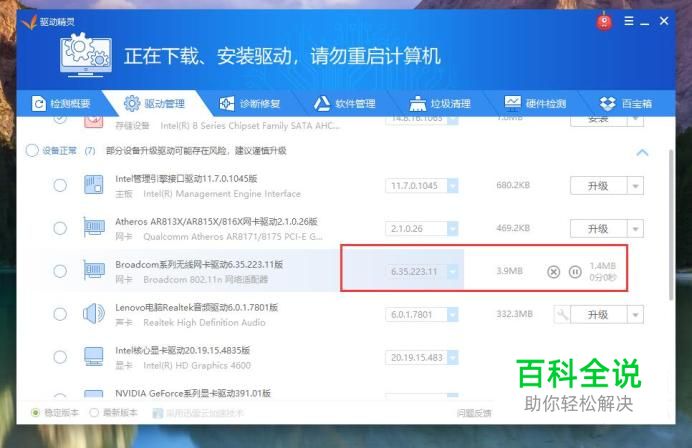This screenshot has height=448, width=692.
Task: Click the Intel(R) HD Graphics 4600 text
Action: pyautogui.click(x=197, y=365)
